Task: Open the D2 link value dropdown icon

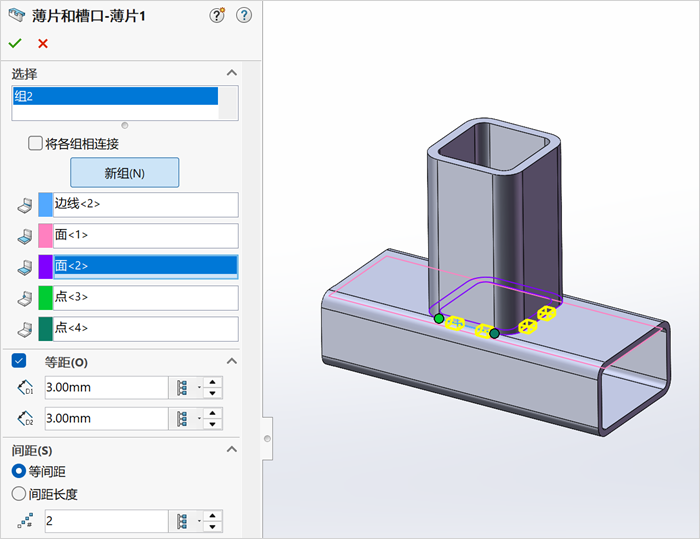Action: click(x=186, y=419)
